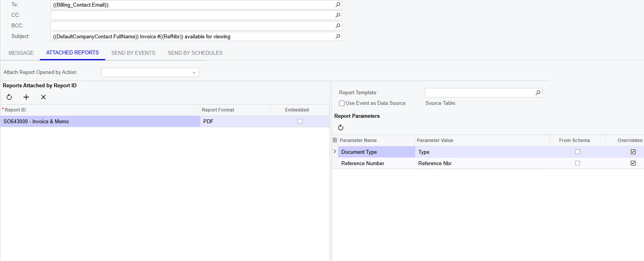Click the PDF report format cell
Viewport: 644px width, 261px height.
(x=235, y=121)
